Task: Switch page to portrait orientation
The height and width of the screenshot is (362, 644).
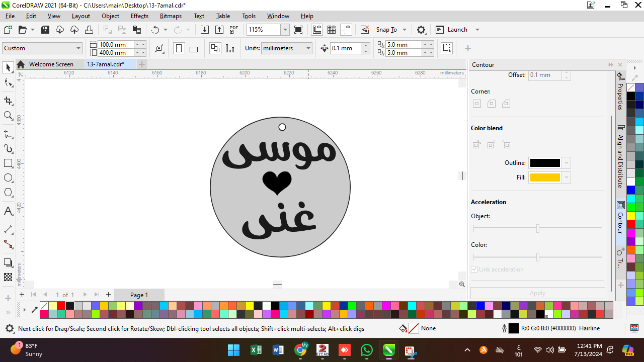Action: click(179, 49)
